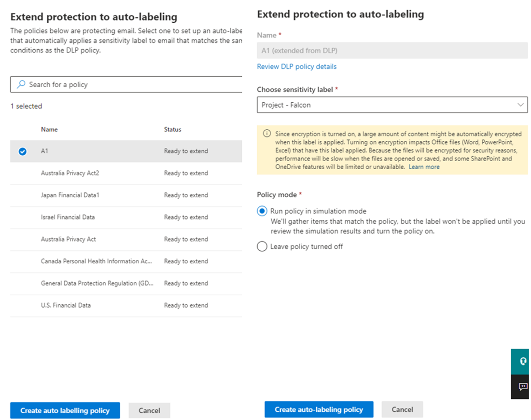
Task: Open the headset support icon
Action: click(x=521, y=362)
